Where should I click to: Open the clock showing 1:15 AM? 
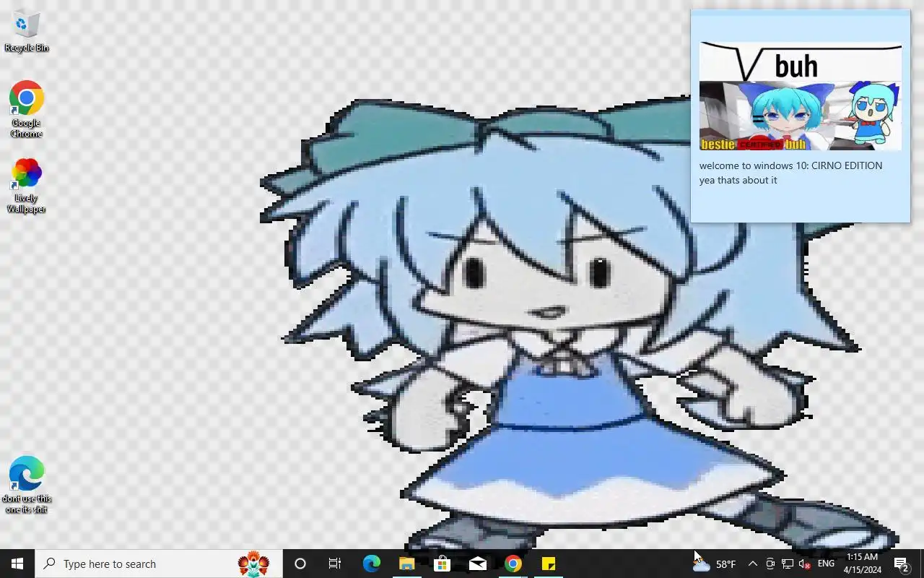pyautogui.click(x=863, y=564)
